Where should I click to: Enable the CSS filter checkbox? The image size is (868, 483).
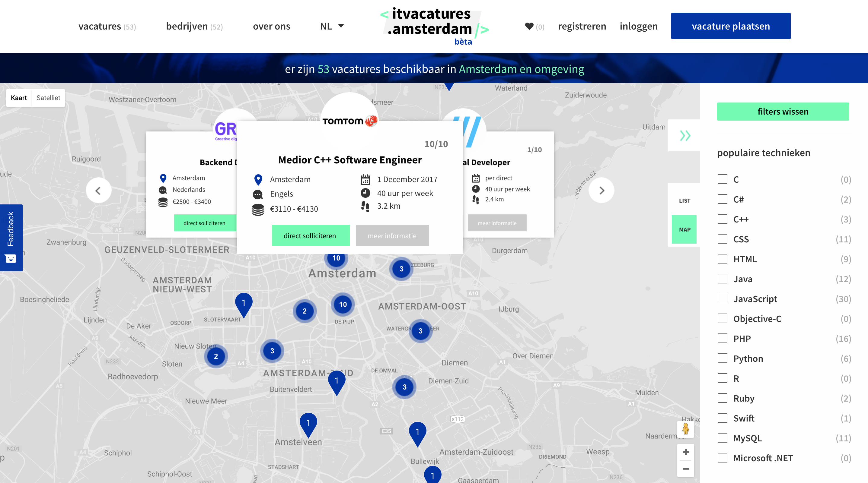722,239
